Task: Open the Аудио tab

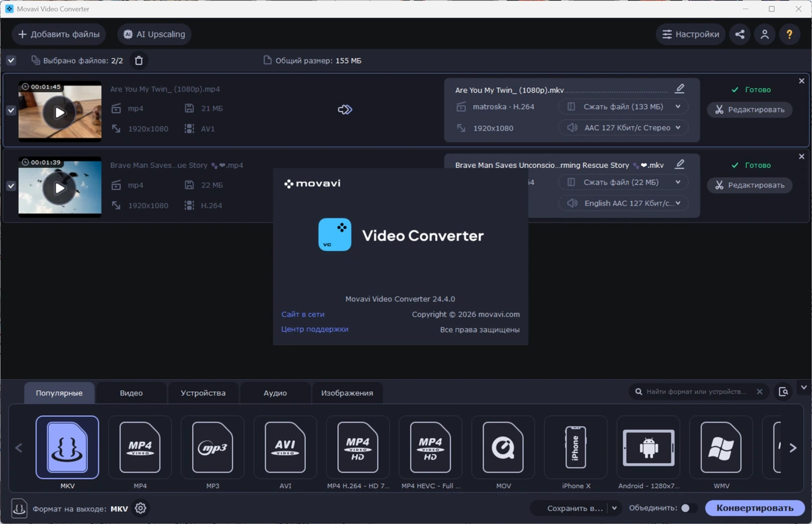Action: click(x=275, y=393)
